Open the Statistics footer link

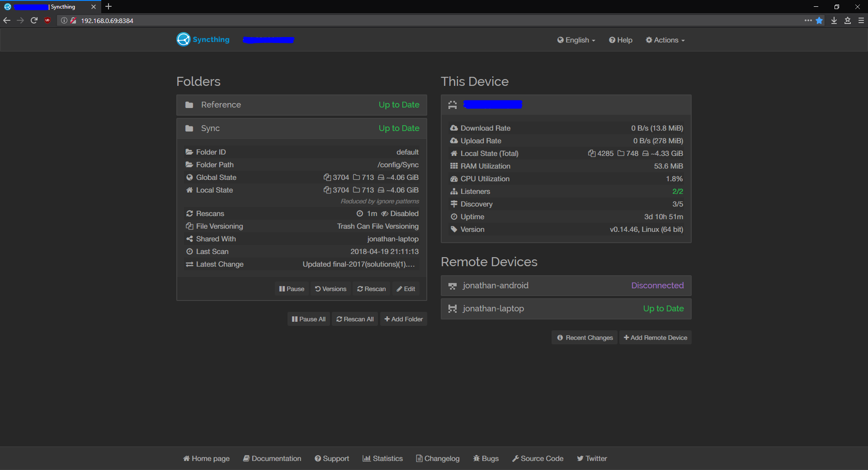tap(382, 459)
